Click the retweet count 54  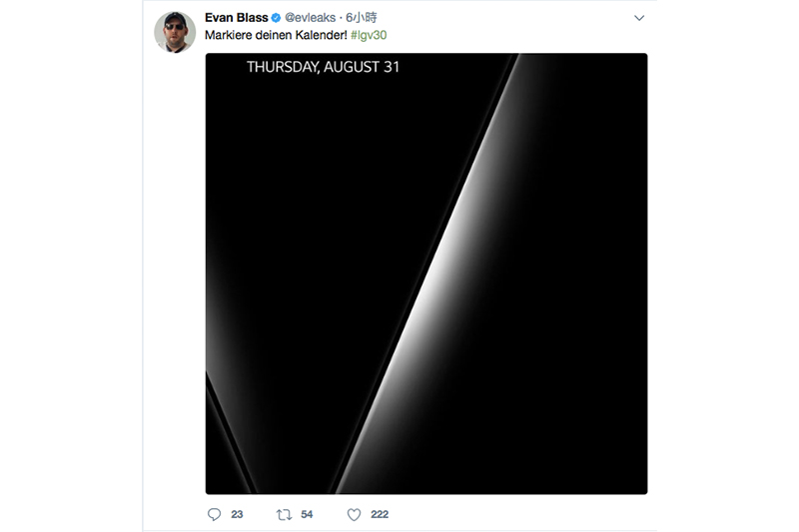pos(307,514)
